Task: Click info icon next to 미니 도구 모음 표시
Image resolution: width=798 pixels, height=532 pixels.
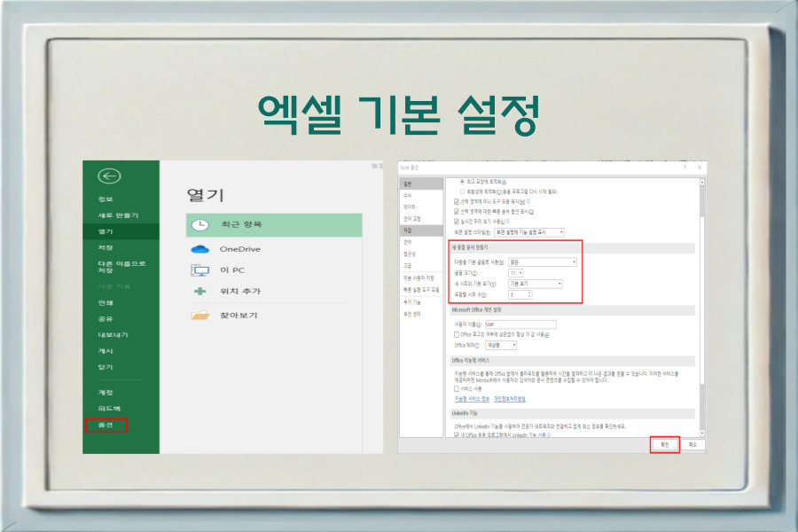Action: point(528,201)
